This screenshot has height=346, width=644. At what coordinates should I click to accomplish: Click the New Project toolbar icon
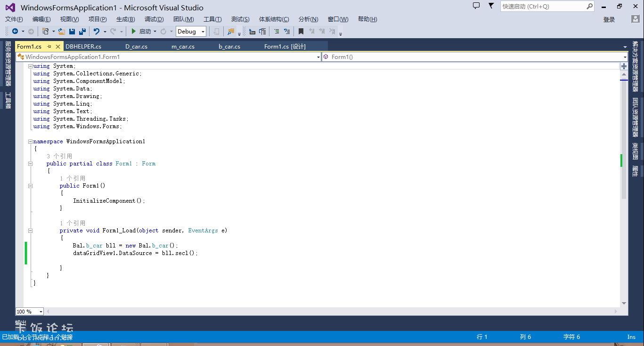pos(45,32)
